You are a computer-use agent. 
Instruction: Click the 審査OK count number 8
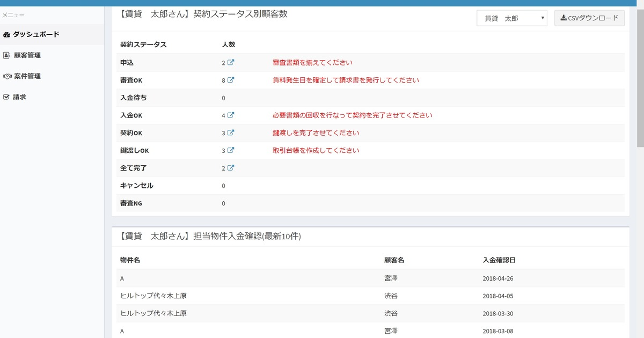[x=223, y=80]
